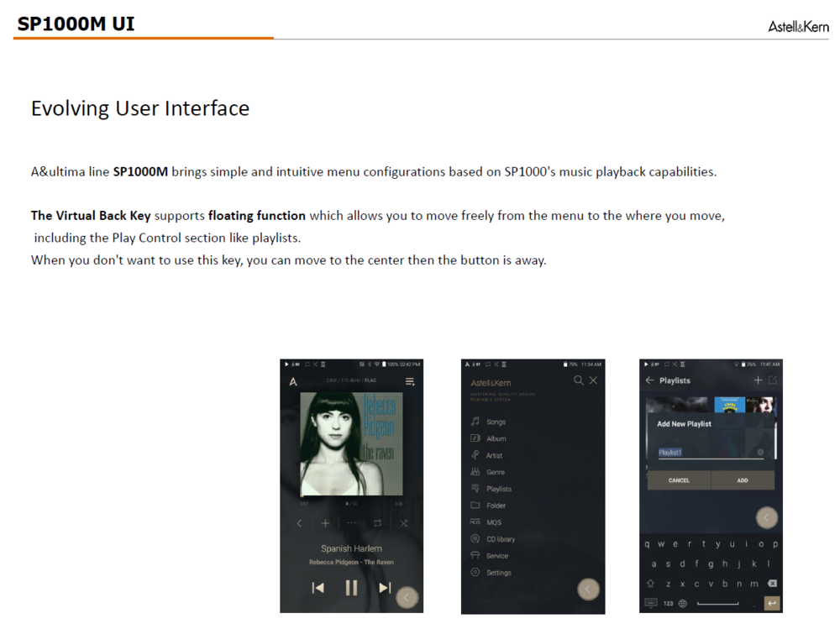
Task: Go to the previous track
Action: pyautogui.click(x=318, y=588)
